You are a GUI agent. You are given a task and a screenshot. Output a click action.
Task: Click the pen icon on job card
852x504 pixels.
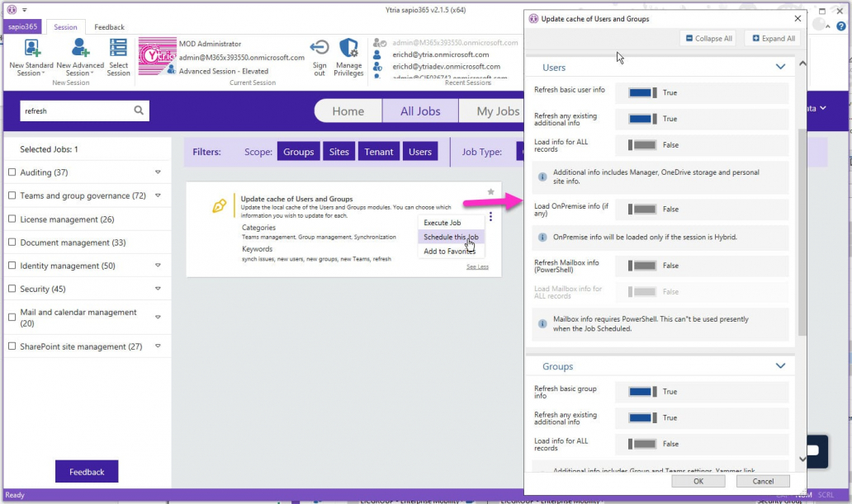219,206
